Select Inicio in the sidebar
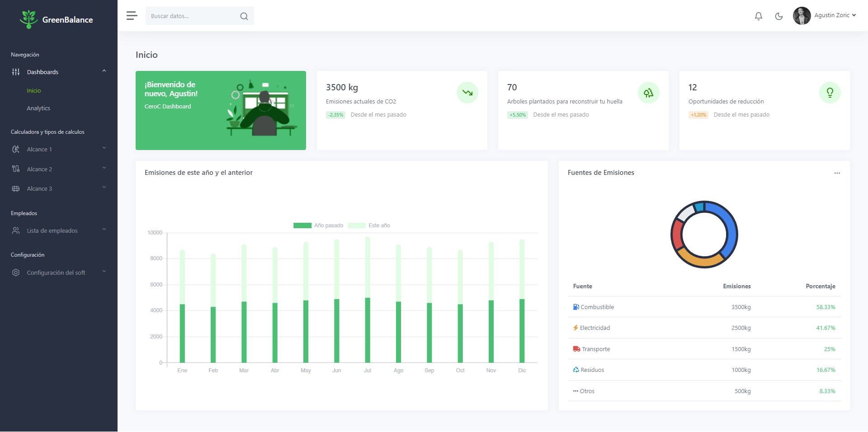Screen dimensions: 868x432 pos(34,91)
